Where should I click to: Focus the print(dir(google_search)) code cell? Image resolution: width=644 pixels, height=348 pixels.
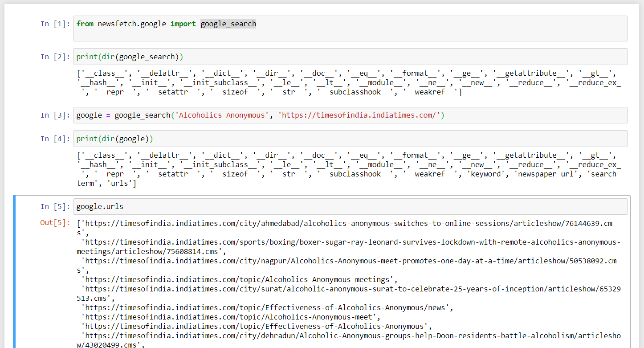(350, 57)
